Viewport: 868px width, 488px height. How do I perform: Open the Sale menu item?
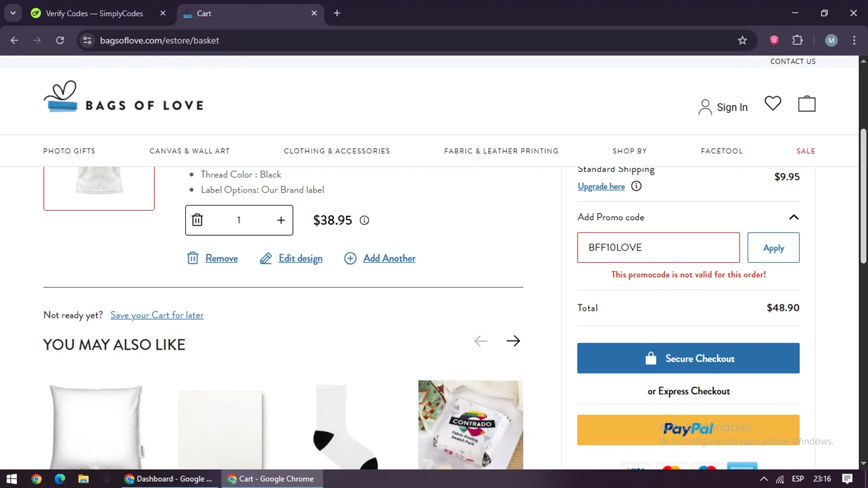[806, 151]
